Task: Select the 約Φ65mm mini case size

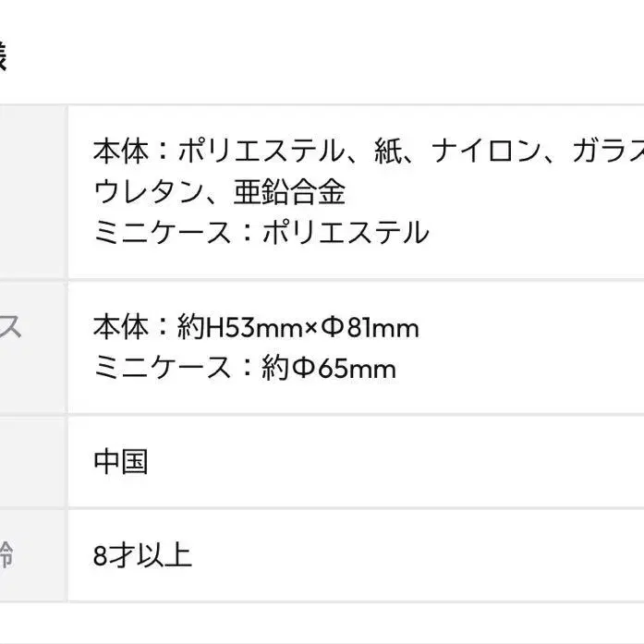Action: [x=329, y=367]
